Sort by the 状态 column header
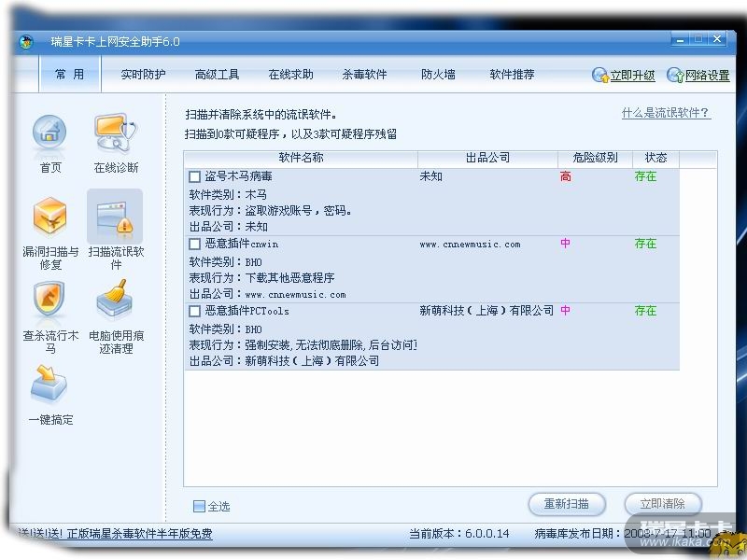Viewport: 747px width, 560px height. pyautogui.click(x=656, y=158)
